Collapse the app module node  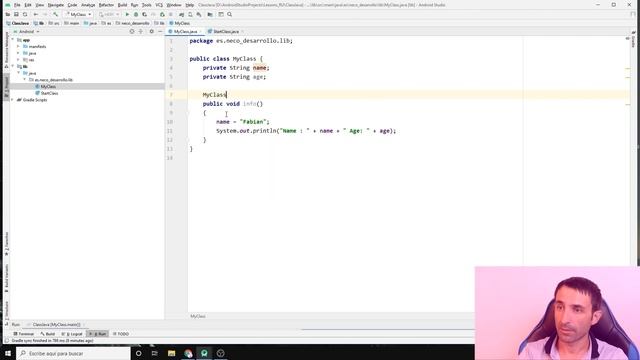click(13, 40)
